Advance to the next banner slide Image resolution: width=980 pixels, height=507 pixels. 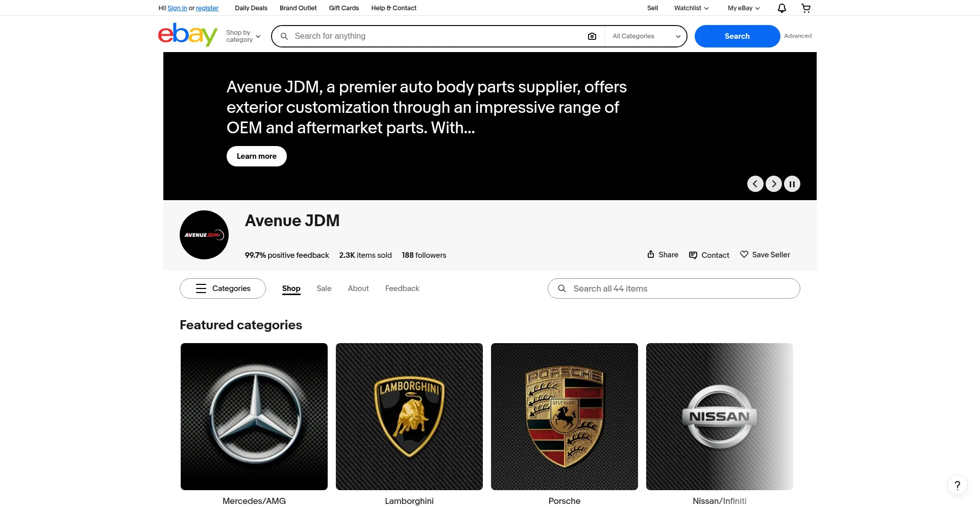point(773,184)
